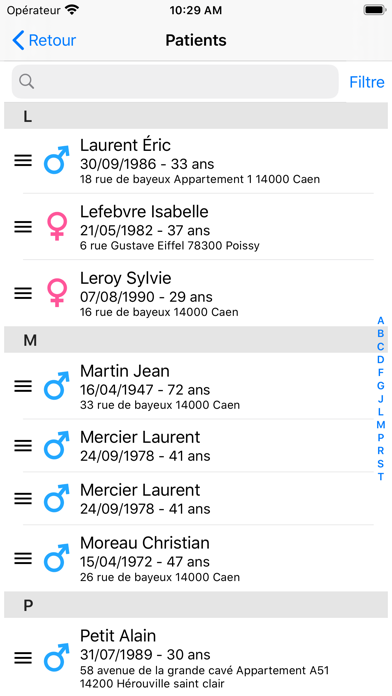Jump to letter T in the index

pos(380,477)
